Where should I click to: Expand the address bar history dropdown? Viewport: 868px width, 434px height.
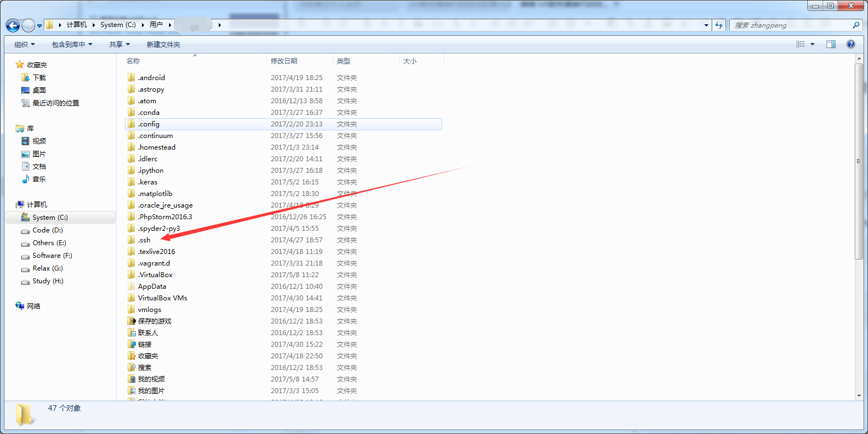(x=706, y=25)
